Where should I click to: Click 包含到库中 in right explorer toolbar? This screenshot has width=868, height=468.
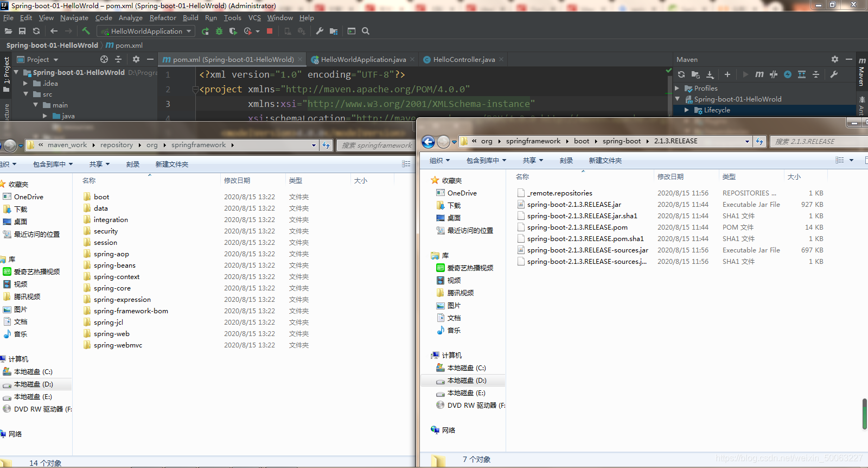(x=487, y=161)
